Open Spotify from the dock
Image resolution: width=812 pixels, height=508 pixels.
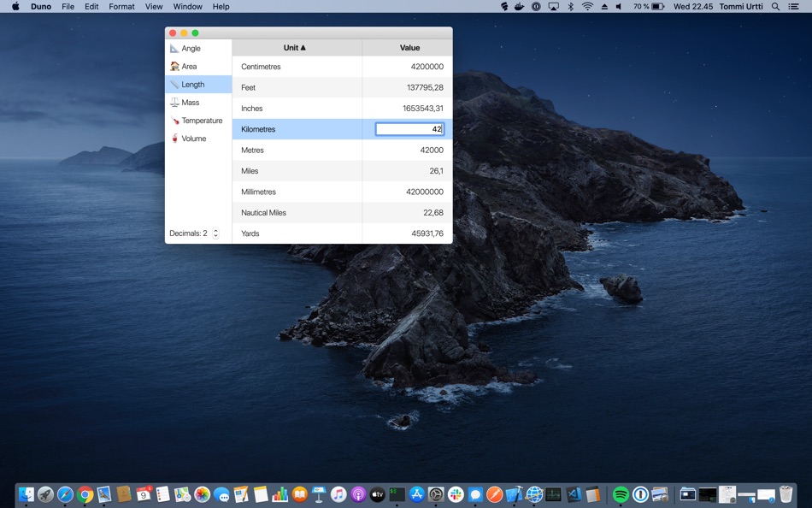621,494
